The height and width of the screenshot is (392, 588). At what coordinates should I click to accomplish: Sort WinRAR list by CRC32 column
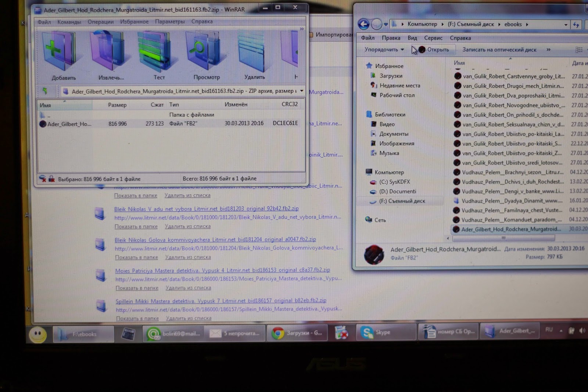[290, 104]
